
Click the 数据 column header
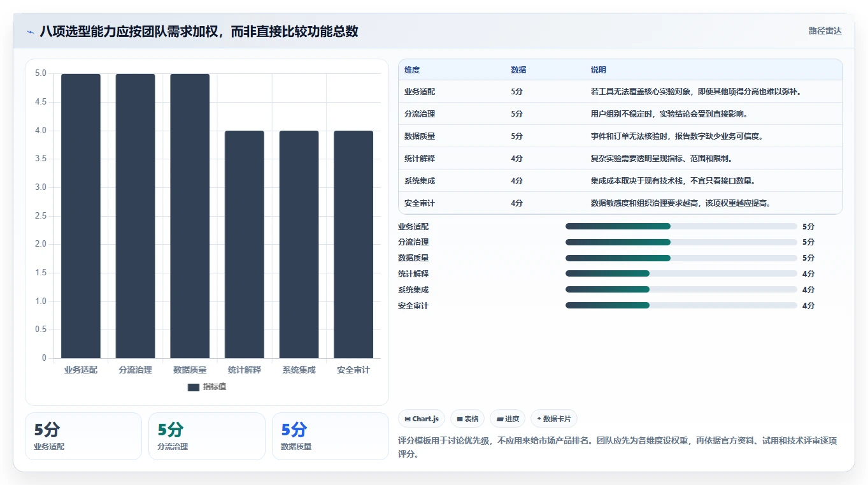(x=518, y=70)
